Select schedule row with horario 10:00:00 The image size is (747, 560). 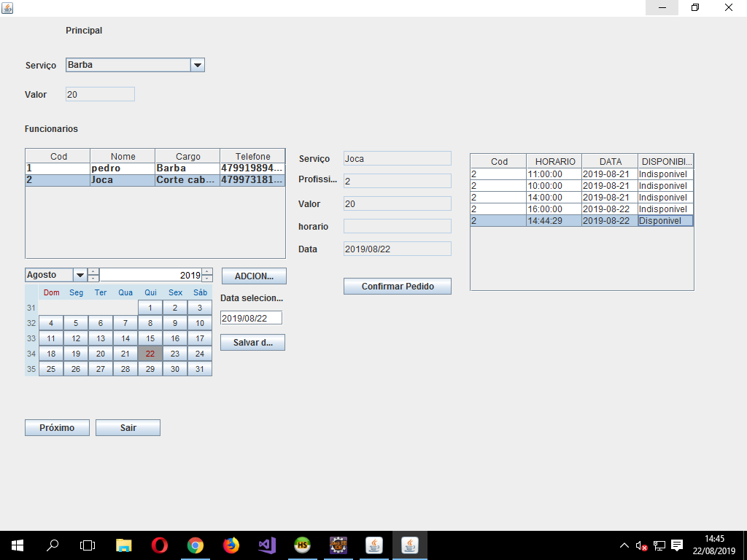tap(581, 186)
